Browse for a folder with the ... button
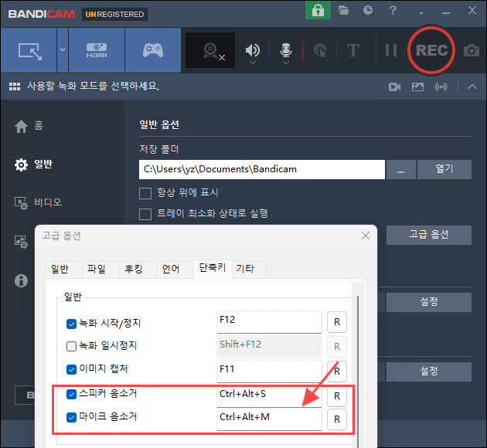The height and width of the screenshot is (448, 487). tap(401, 169)
